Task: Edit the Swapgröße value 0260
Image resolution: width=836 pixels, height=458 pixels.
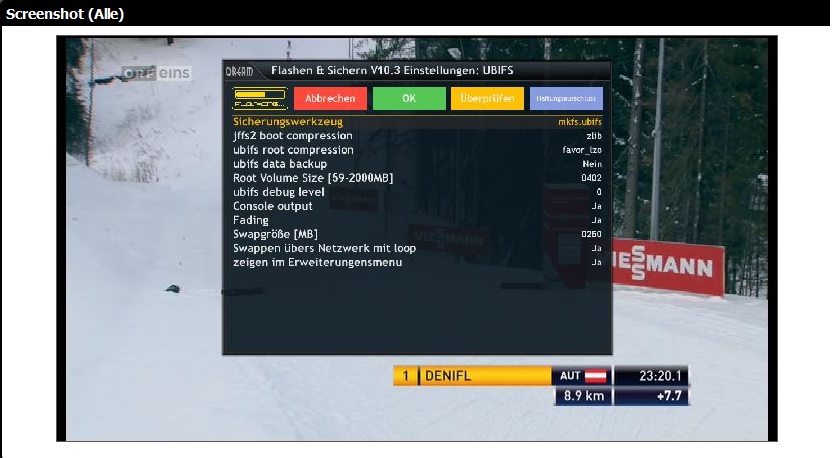Action: [591, 234]
